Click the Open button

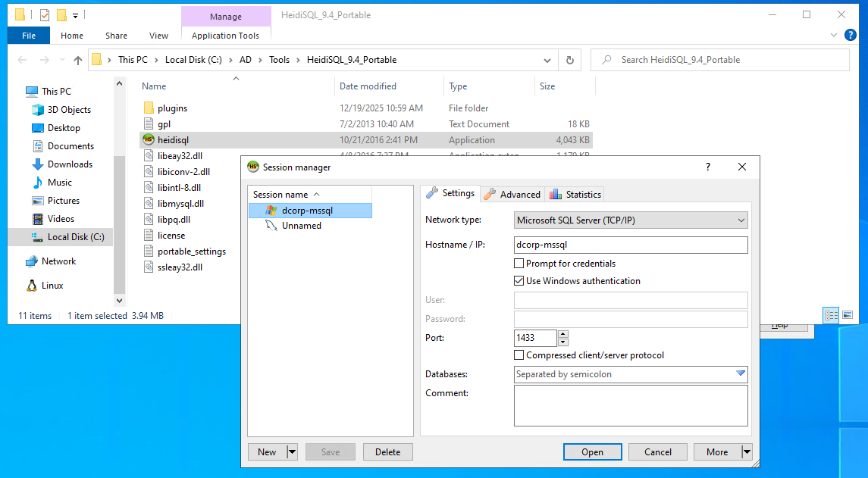592,452
